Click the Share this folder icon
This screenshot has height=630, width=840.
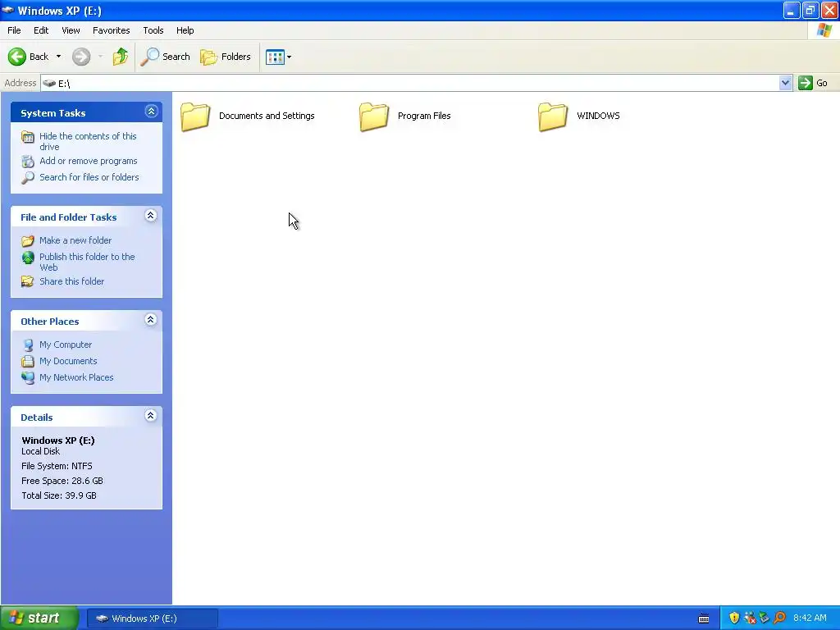point(28,281)
